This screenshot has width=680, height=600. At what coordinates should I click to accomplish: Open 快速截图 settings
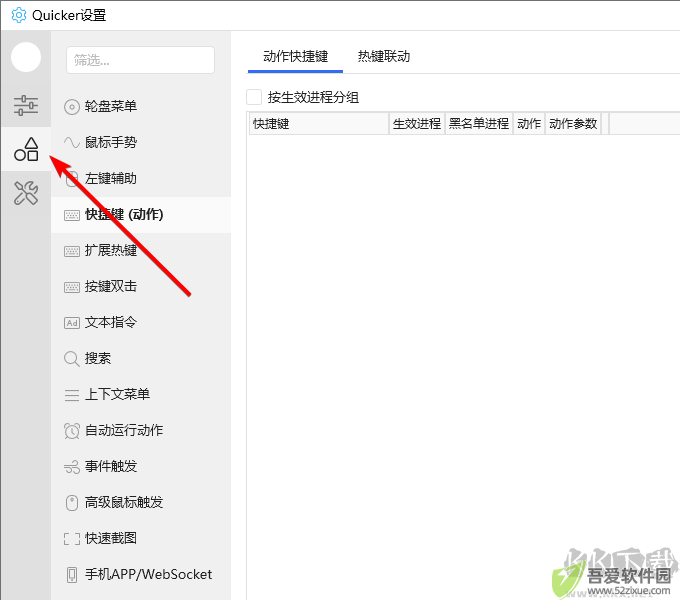[x=141, y=538]
